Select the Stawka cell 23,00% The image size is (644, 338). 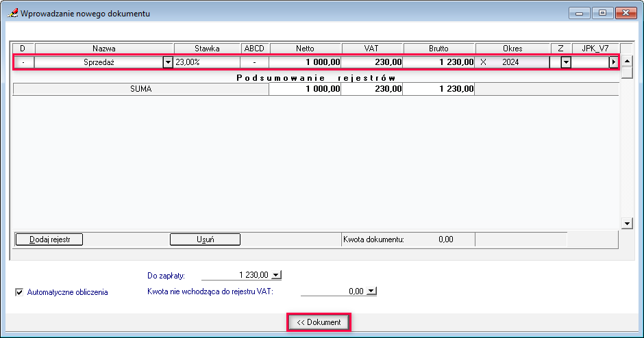tap(207, 62)
